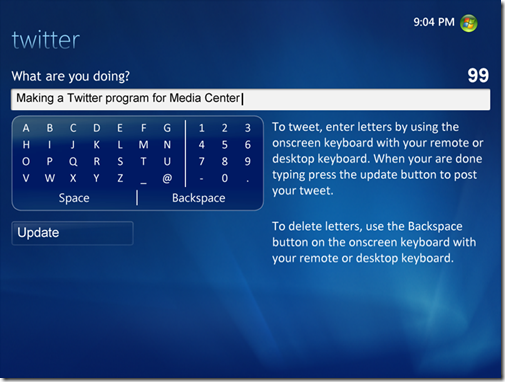This screenshot has width=505, height=382.
Task: Click the hyphen key on the keypad
Action: [x=201, y=179]
